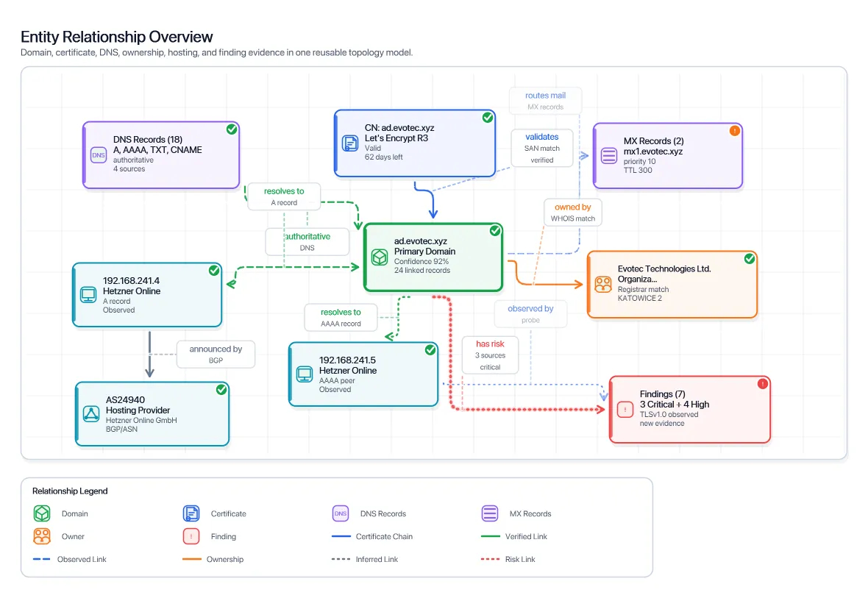868x598 pixels.
Task: Click green check badge on AS24940 node
Action: click(221, 390)
